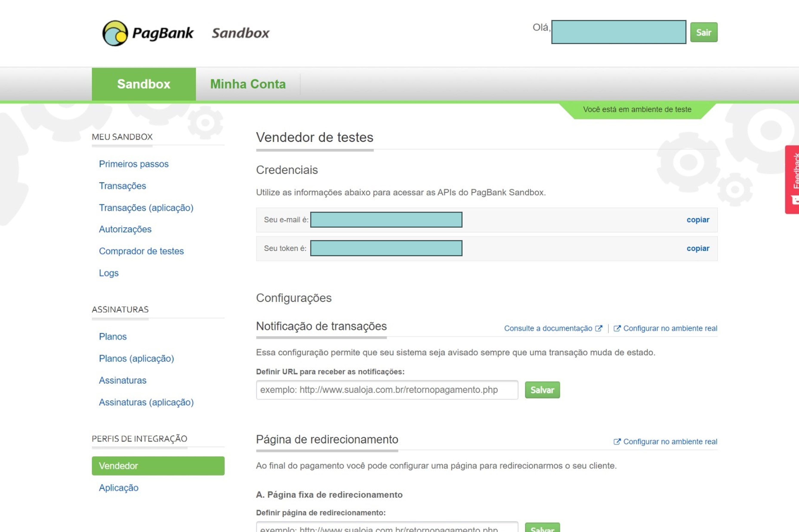Open Planos under Assinaturas
The height and width of the screenshot is (532, 799).
113,337
